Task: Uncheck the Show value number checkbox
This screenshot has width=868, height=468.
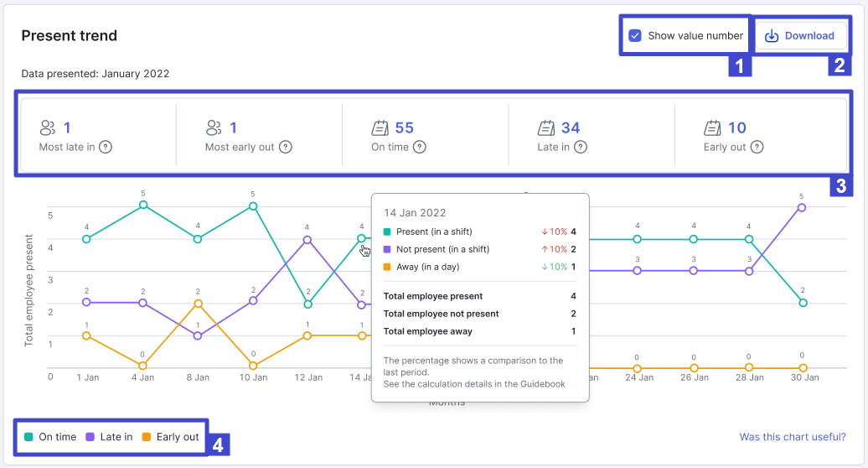Action: coord(635,35)
